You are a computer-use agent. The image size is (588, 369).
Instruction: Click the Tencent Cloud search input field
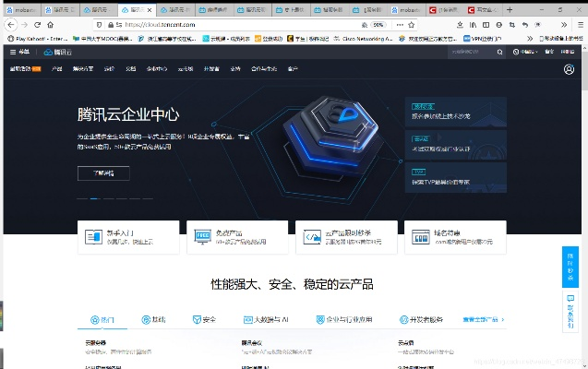pyautogui.click(x=472, y=52)
